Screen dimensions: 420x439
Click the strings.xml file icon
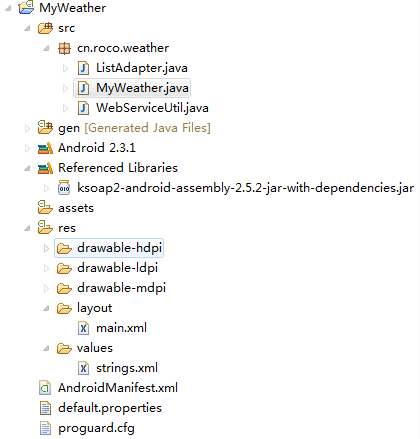[83, 368]
